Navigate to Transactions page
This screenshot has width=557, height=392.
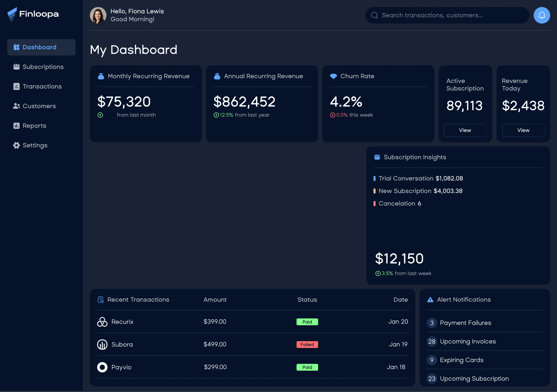coord(41,87)
